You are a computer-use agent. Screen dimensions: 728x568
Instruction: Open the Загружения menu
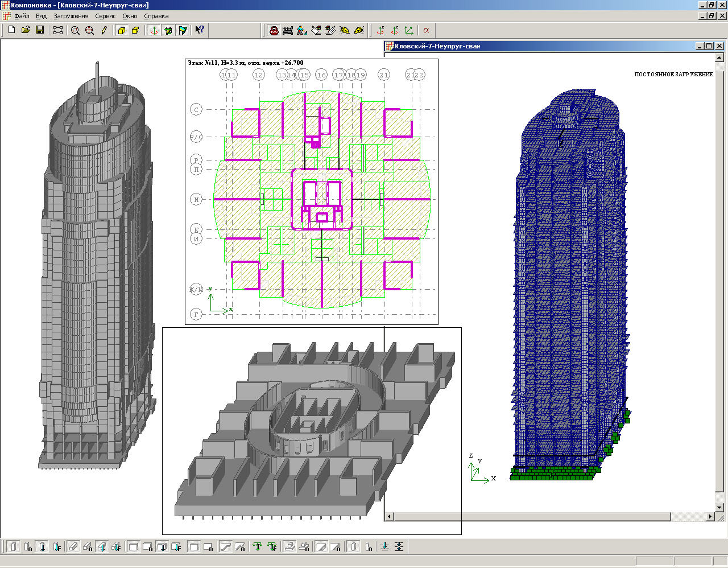[71, 16]
